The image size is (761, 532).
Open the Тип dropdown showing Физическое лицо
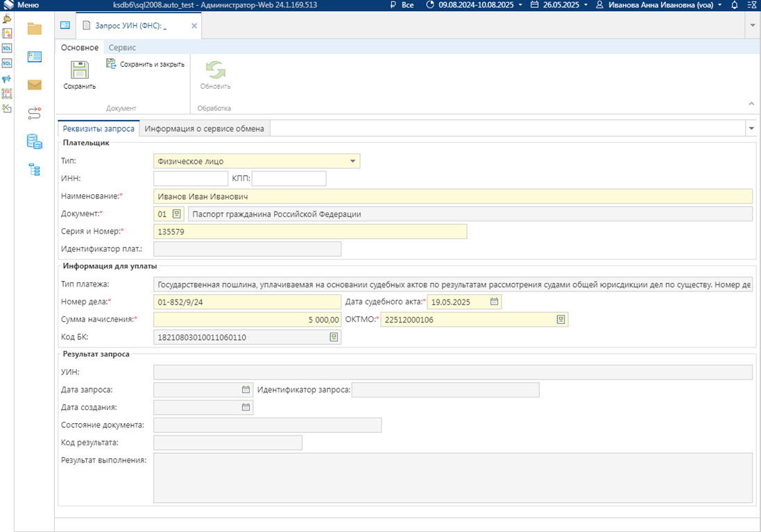(x=257, y=161)
